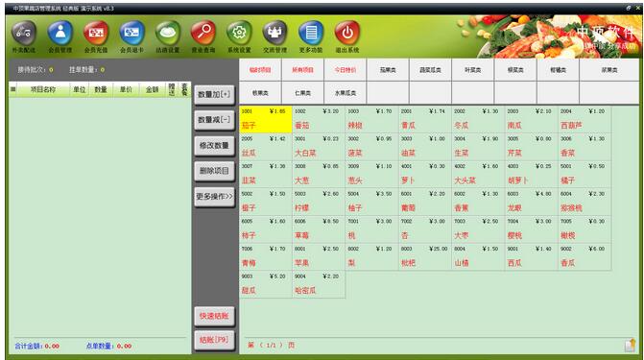Select item 1001 茄子 highlighted in yellow
Viewport: 644px width, 360px height.
265,119
